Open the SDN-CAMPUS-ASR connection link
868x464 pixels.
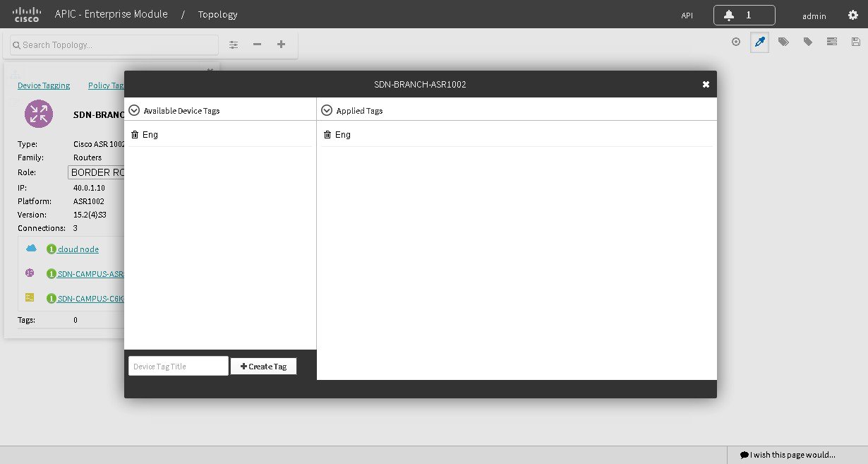(x=91, y=274)
